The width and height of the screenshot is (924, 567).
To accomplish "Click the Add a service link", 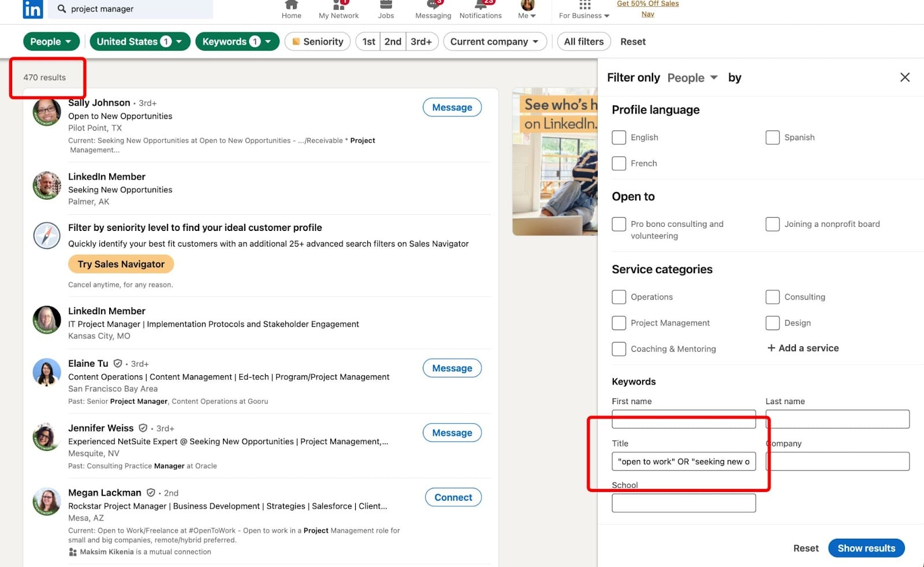I will [802, 348].
